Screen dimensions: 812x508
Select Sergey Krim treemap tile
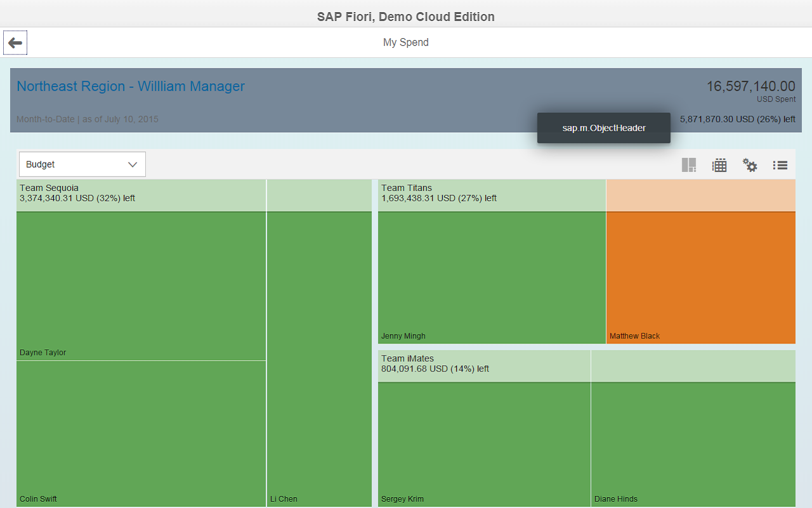[x=484, y=444]
